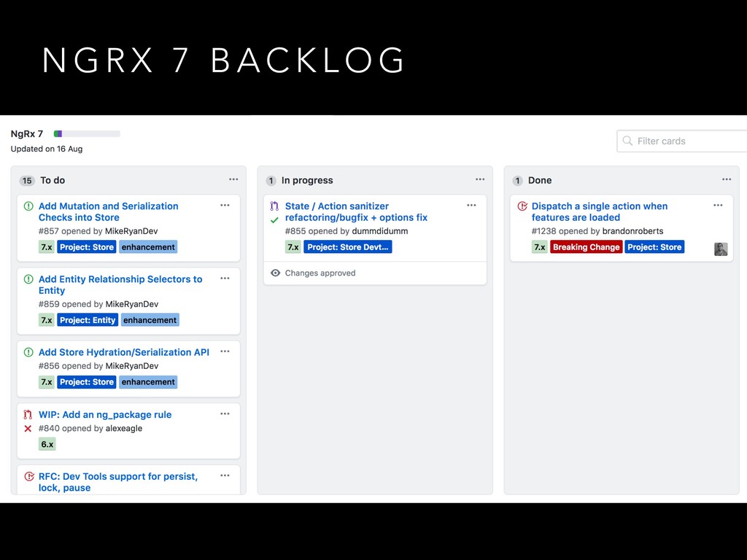The image size is (747, 560).
Task: Click author MikeRyanDev on issue #856
Action: [x=132, y=366]
